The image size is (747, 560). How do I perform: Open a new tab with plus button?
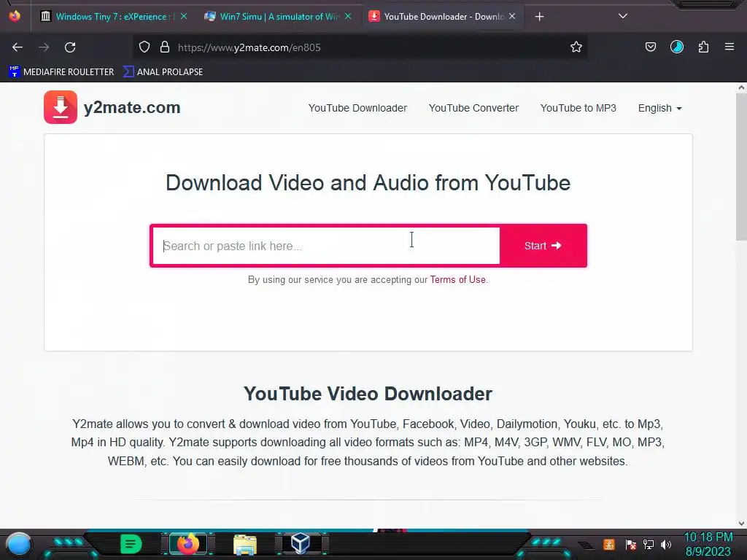(x=539, y=17)
